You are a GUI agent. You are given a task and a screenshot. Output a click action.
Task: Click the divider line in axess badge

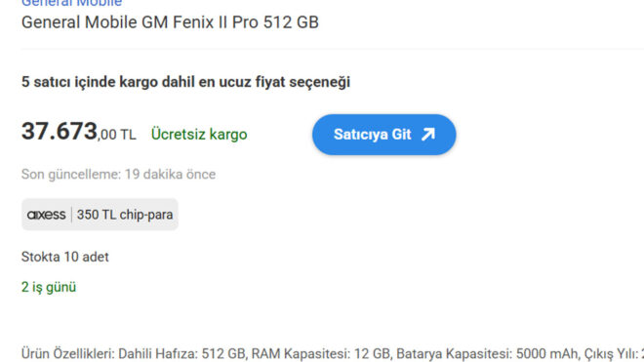point(71,215)
